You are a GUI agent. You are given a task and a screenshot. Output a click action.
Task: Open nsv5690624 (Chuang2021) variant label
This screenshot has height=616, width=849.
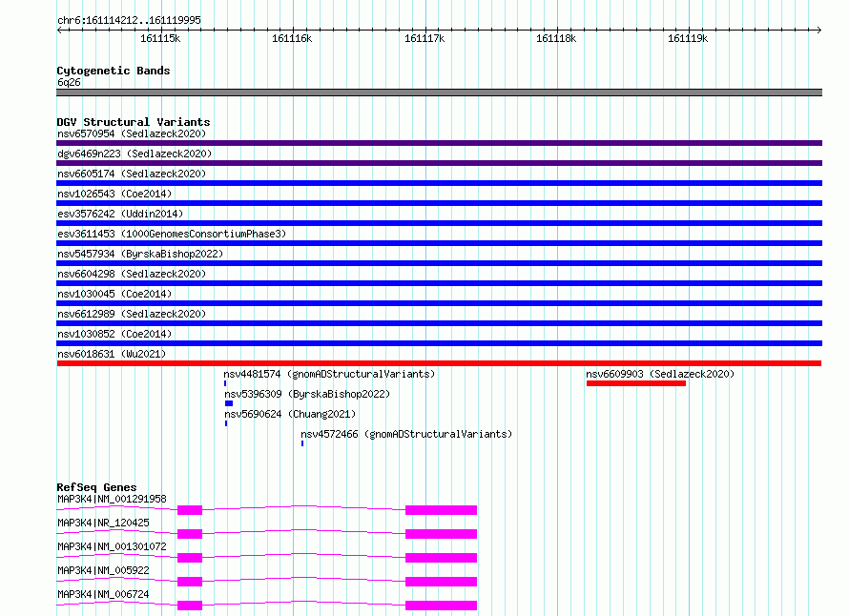(x=290, y=414)
